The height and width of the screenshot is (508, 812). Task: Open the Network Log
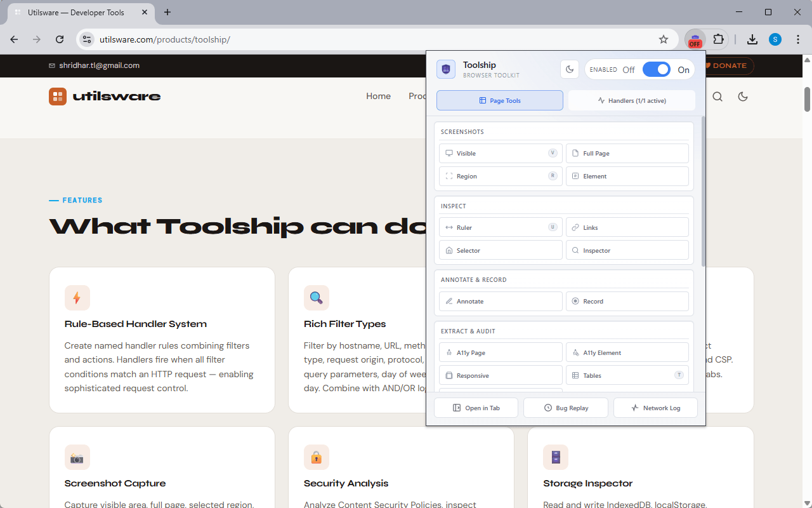pos(655,408)
